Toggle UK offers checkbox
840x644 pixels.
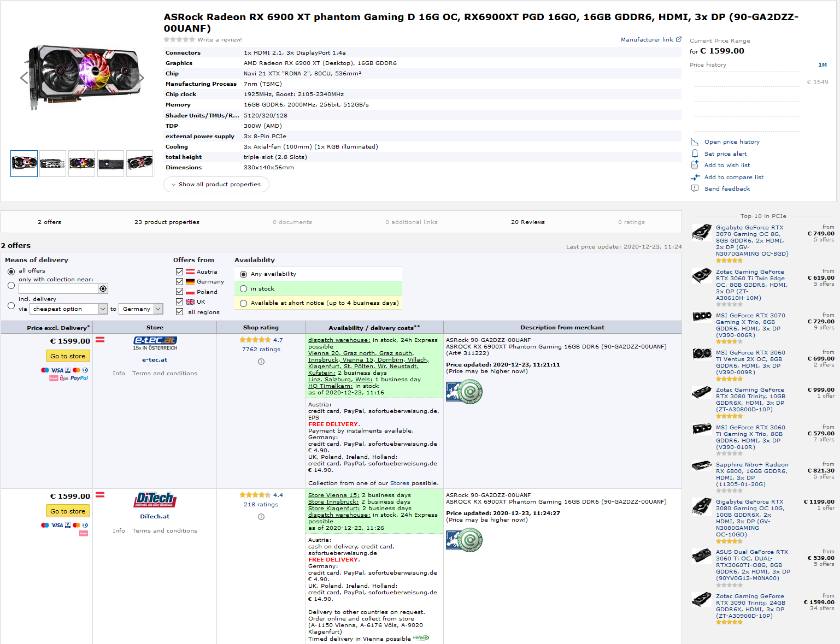coord(179,302)
